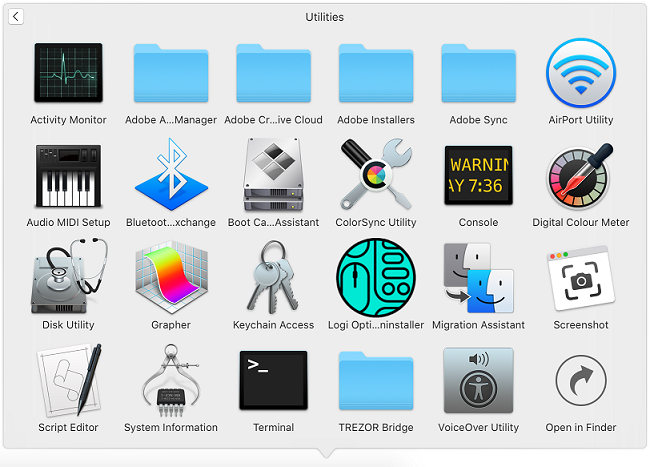Click the "VoiceOver Utility" label
The image size is (650, 467).
478,427
